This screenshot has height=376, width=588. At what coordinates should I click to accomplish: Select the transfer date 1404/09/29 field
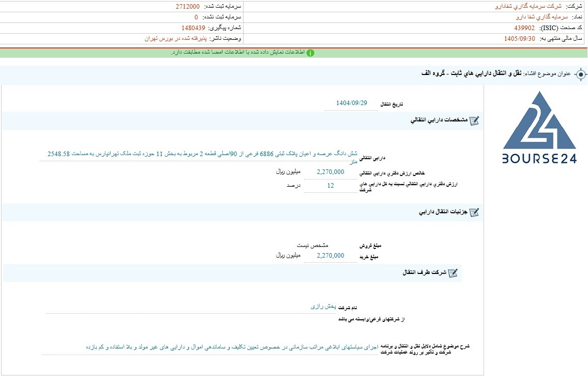tap(352, 103)
